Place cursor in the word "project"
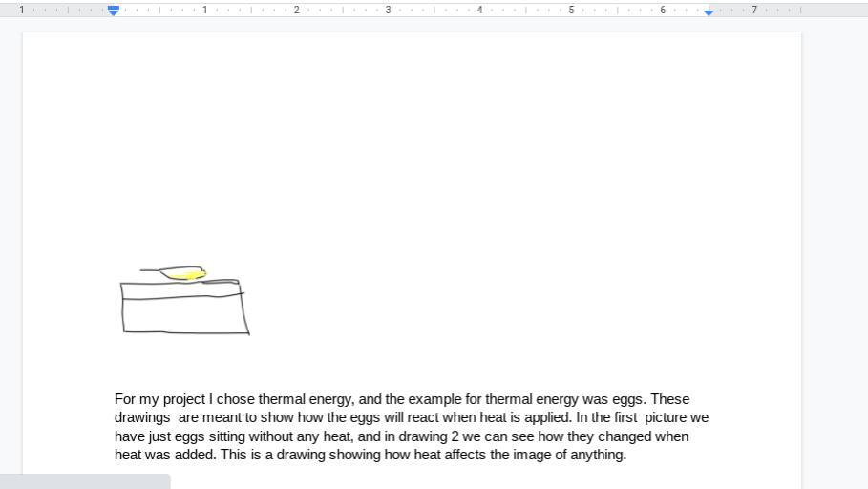The width and height of the screenshot is (868, 489). click(x=183, y=399)
